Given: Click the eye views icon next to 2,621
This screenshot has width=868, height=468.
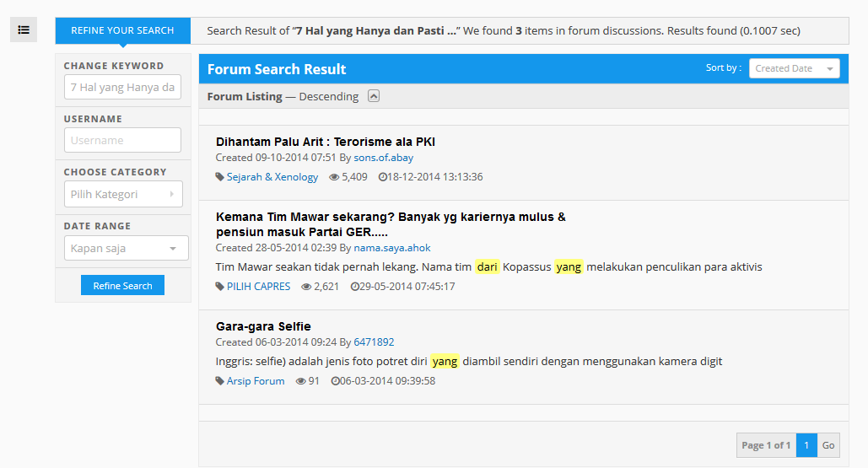Looking at the screenshot, I should click(306, 287).
